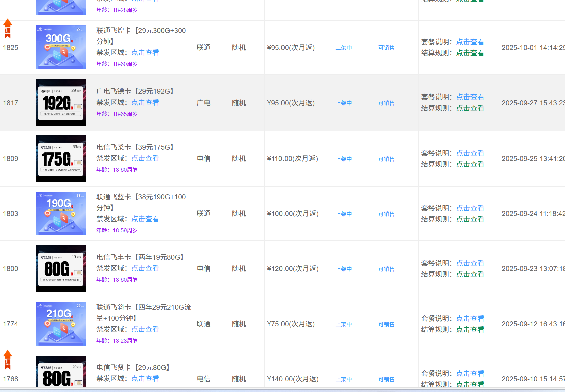Viewport: 565px width, 392px height.
Task: Click the orange commission badge on row 1768
Action: click(8, 360)
